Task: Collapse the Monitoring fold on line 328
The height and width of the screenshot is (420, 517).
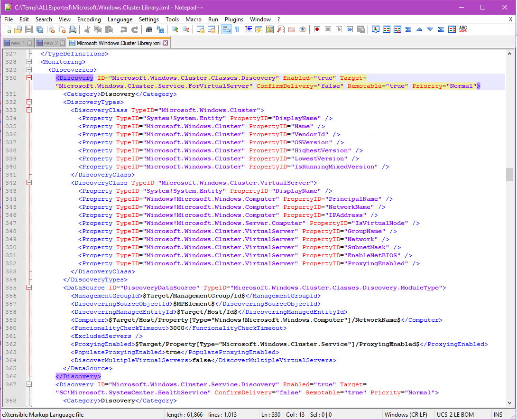Action: point(29,62)
